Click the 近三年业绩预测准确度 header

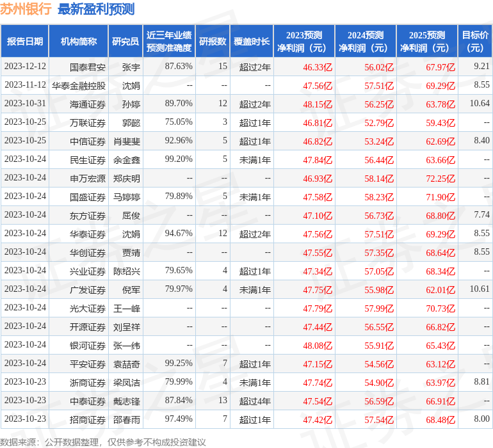tap(169, 42)
